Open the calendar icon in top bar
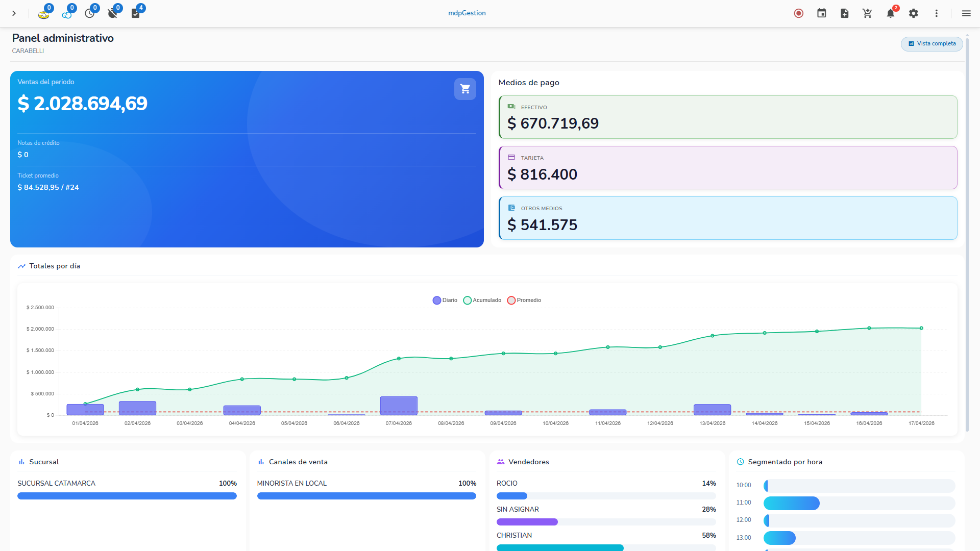This screenshot has width=980, height=551. tap(822, 13)
